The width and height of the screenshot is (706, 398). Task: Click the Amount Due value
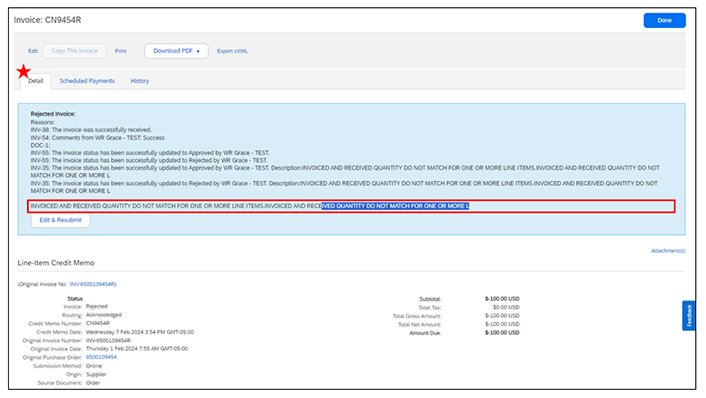[x=502, y=333]
